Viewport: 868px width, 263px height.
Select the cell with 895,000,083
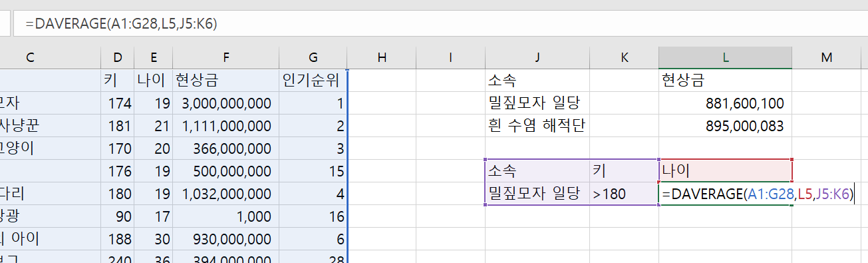coord(726,126)
